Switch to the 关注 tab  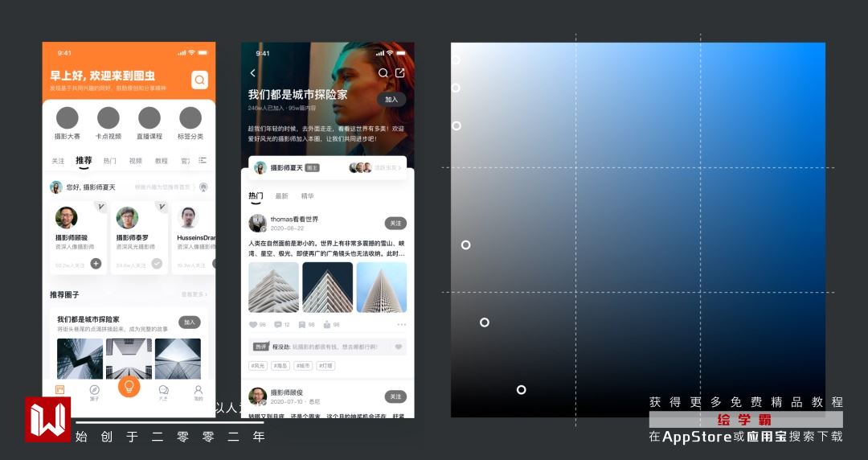(x=58, y=162)
